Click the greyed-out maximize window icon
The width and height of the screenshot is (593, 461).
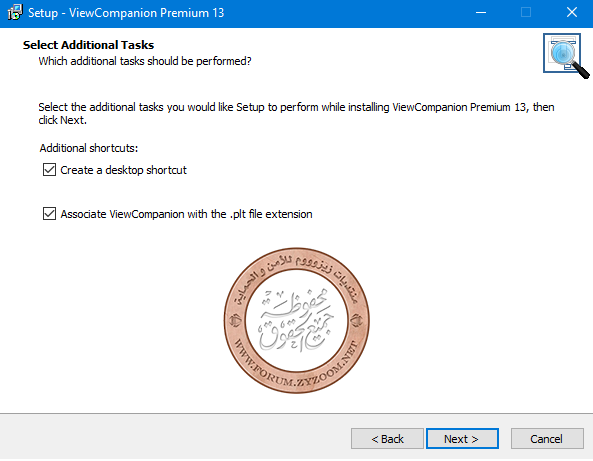(526, 12)
